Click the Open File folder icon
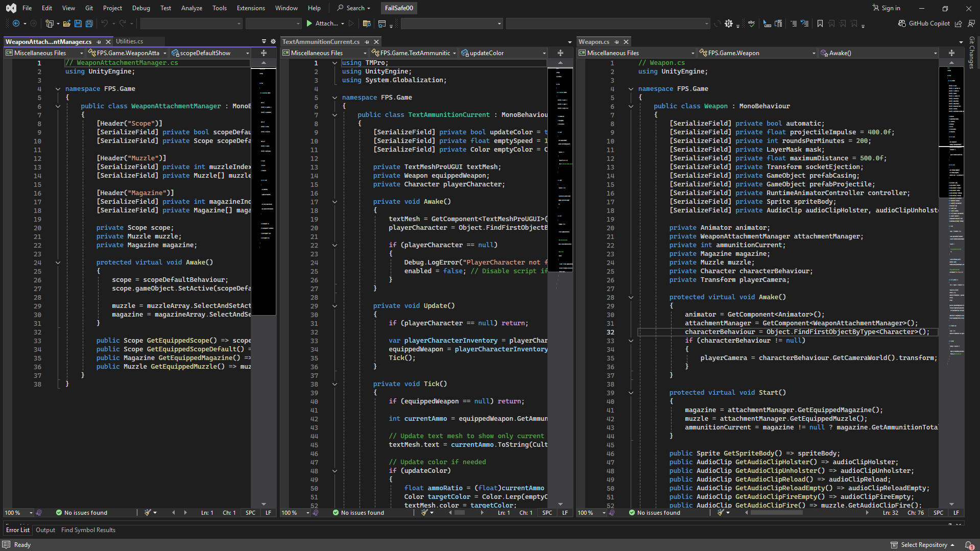Viewport: 980px width, 551px height. [x=67, y=23]
